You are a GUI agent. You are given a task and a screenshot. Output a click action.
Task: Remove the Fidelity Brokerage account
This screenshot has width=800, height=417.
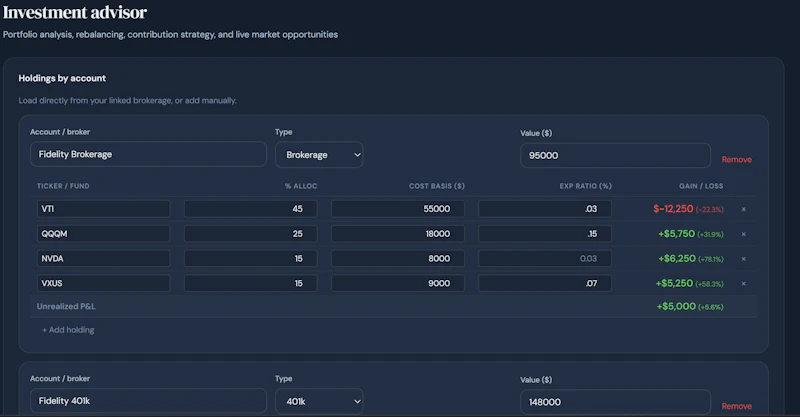736,160
